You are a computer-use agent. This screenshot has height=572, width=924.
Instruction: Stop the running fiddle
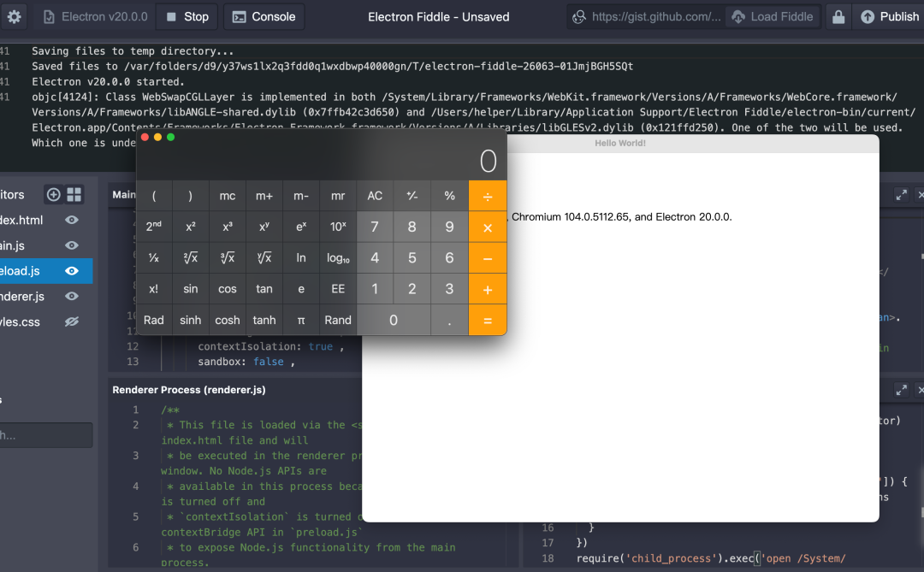(x=188, y=16)
